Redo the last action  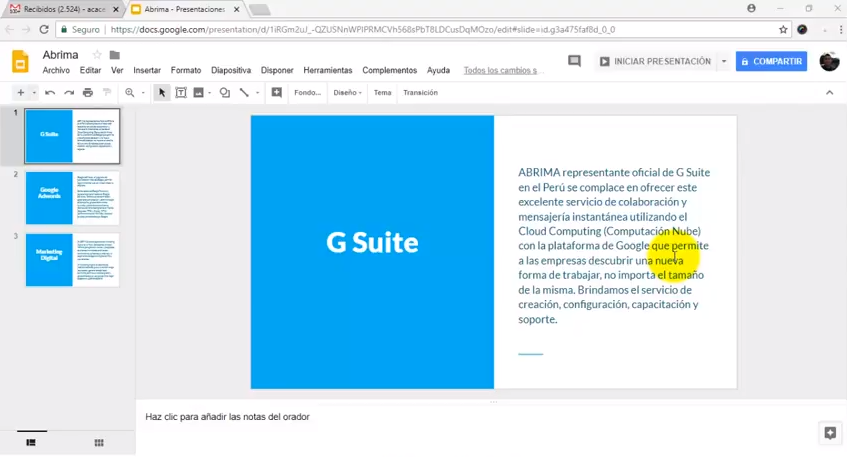pos(69,93)
